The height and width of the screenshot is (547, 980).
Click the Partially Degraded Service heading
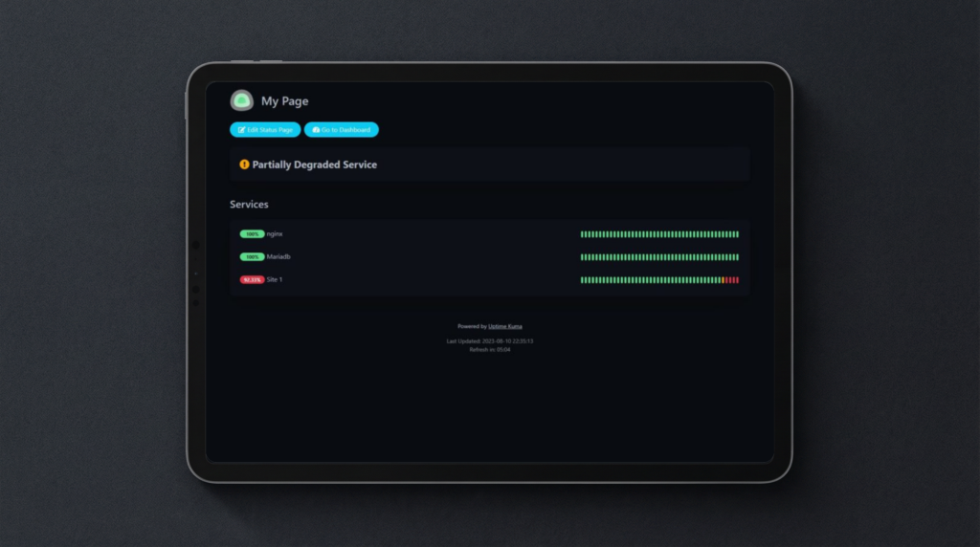tap(314, 164)
